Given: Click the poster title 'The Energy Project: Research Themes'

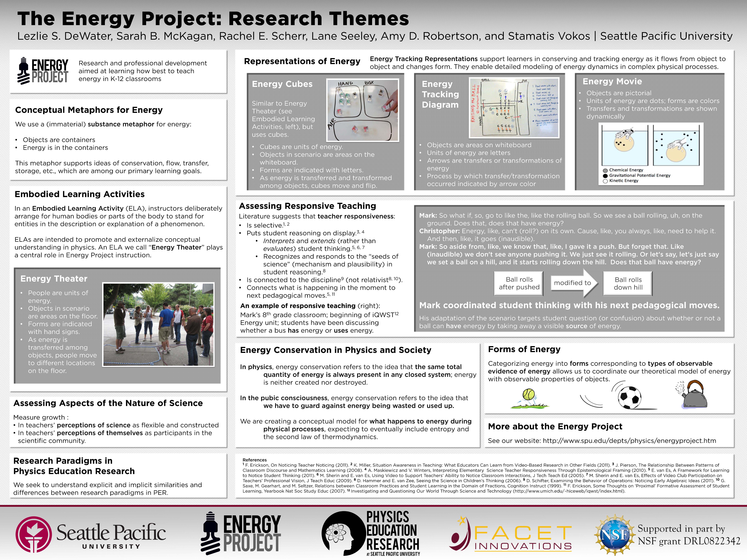Looking at the screenshot, I should click(213, 19).
